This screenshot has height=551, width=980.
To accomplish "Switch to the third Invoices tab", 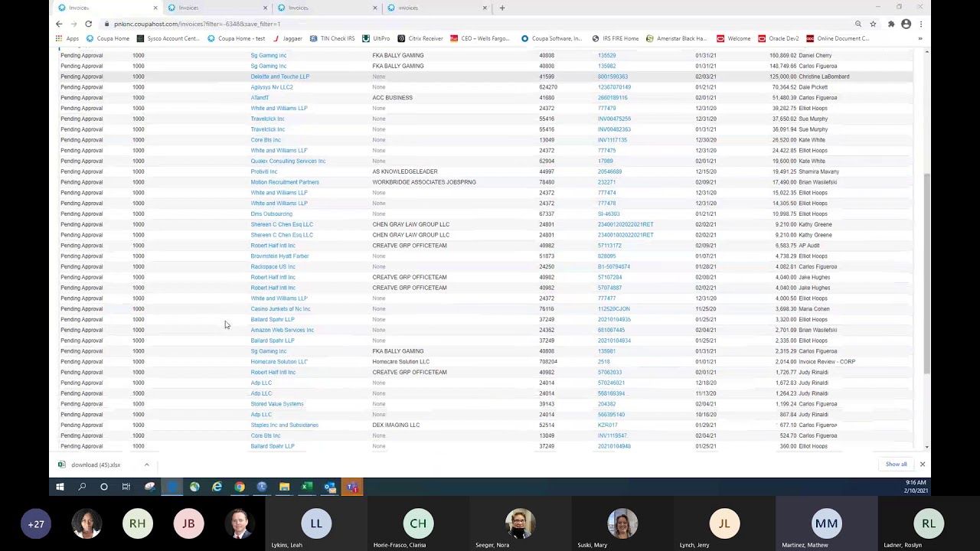I will click(x=327, y=8).
